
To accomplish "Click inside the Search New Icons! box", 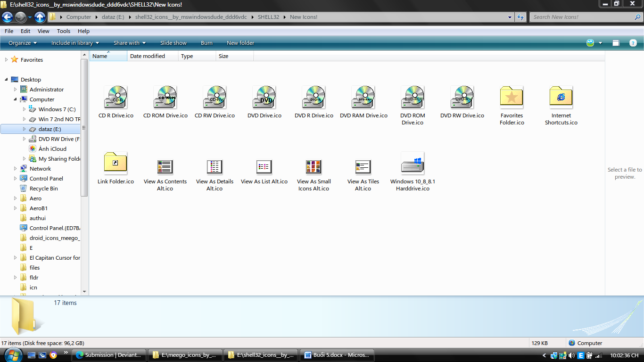I will point(585,16).
